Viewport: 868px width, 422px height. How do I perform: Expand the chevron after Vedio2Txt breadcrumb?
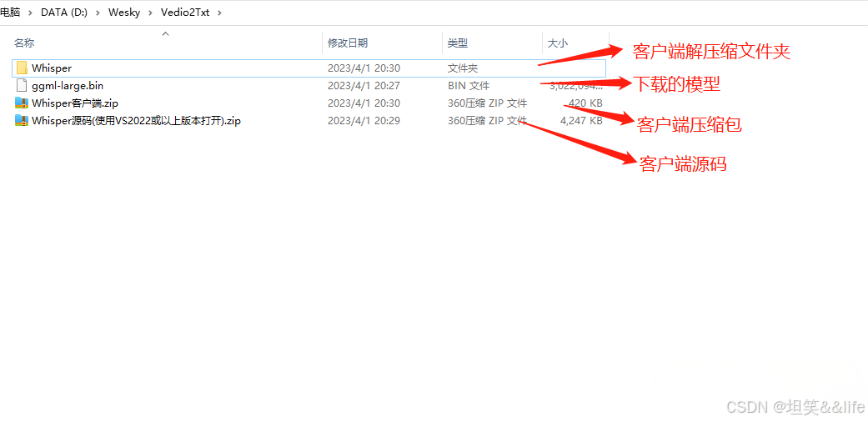point(220,13)
